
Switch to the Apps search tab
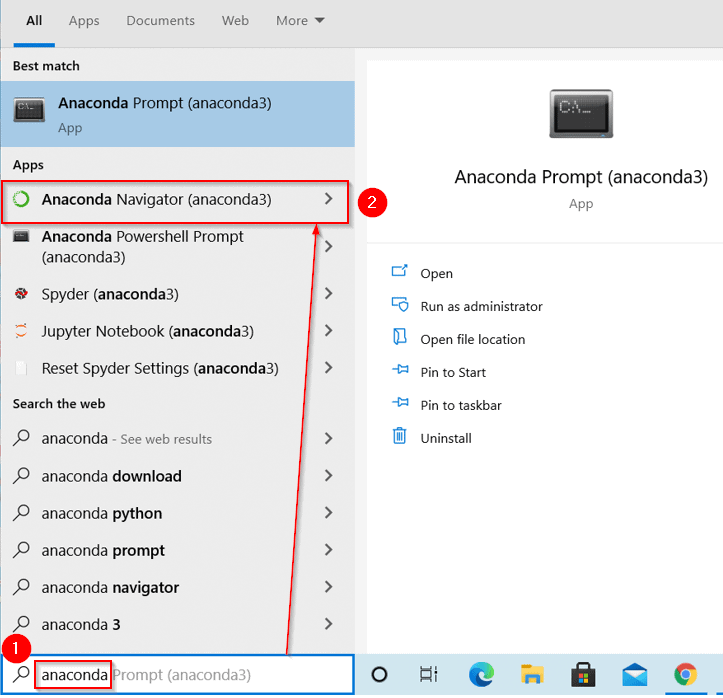tap(84, 20)
